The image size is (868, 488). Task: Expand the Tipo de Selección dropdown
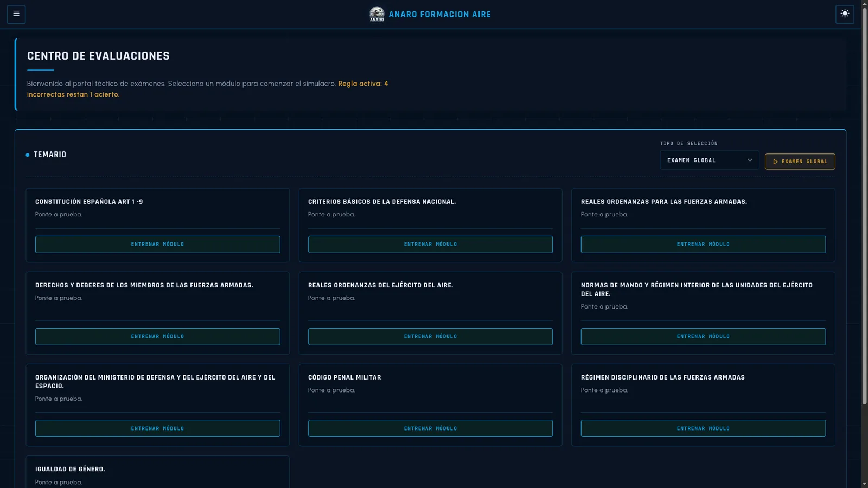click(709, 160)
